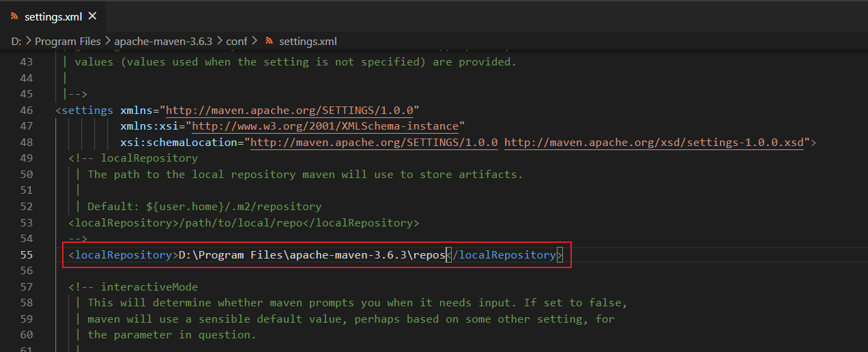Place the cursor in the "D:\Program Files\apache-maven-3.6.3\repos" path

(x=312, y=255)
